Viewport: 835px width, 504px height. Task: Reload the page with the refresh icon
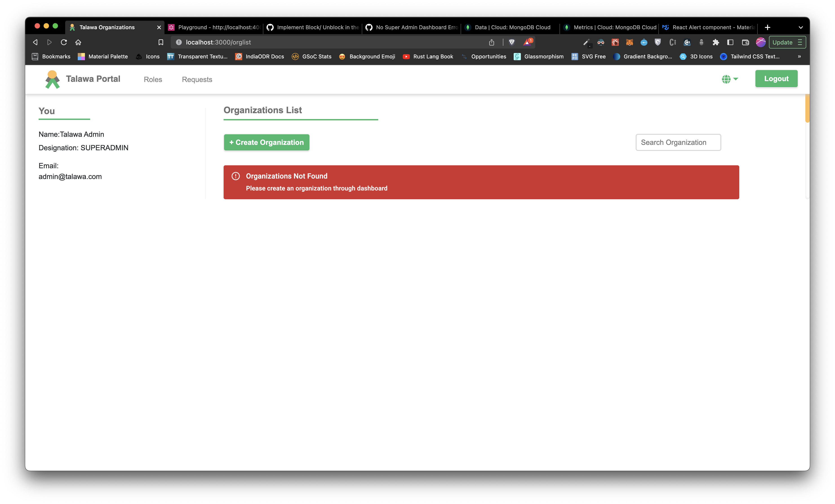pos(64,42)
